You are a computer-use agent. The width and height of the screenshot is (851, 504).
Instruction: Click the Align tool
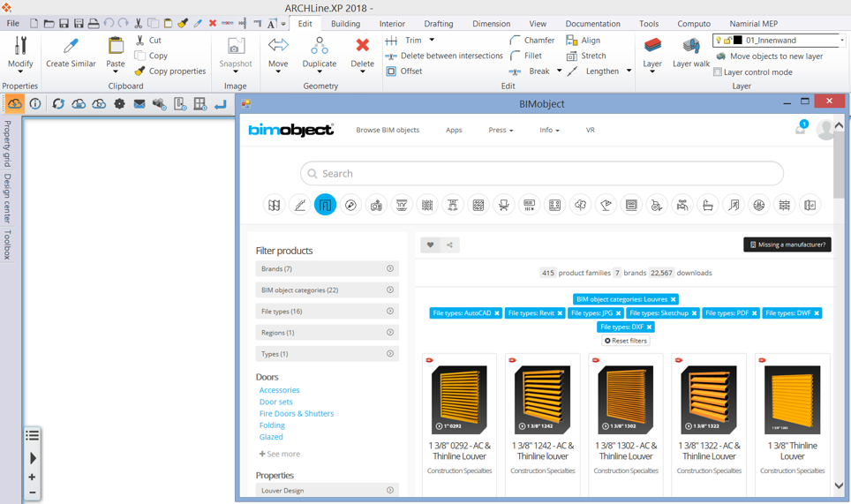pos(583,40)
